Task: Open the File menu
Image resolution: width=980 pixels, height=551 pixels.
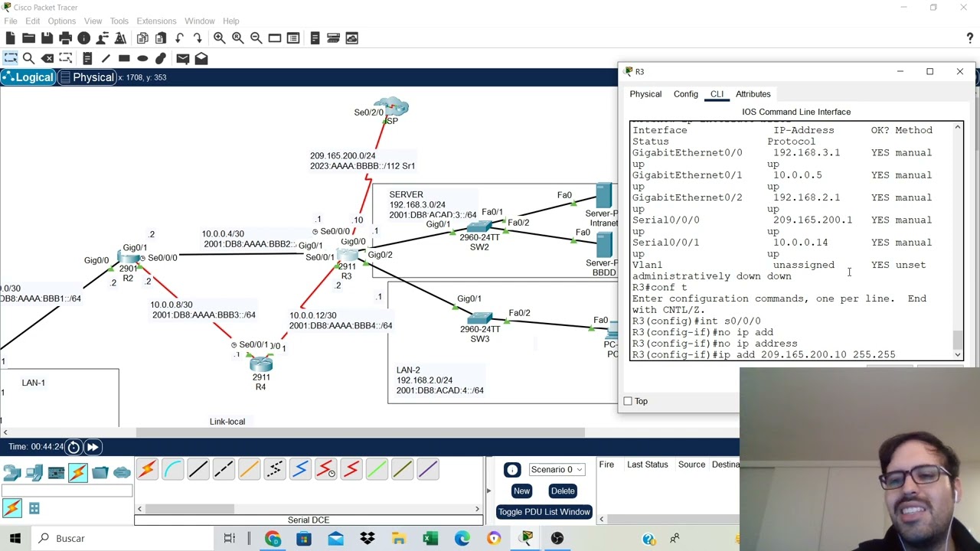Action: 11,21
